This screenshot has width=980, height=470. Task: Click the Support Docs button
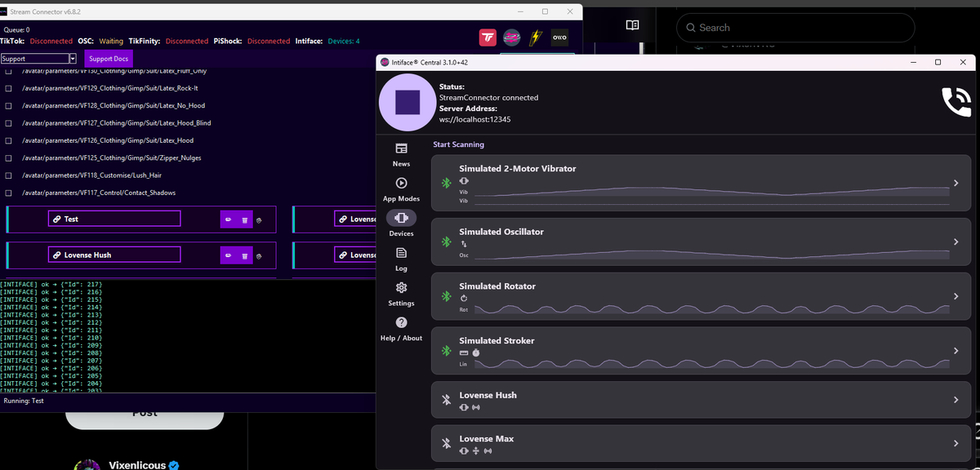pos(109,59)
